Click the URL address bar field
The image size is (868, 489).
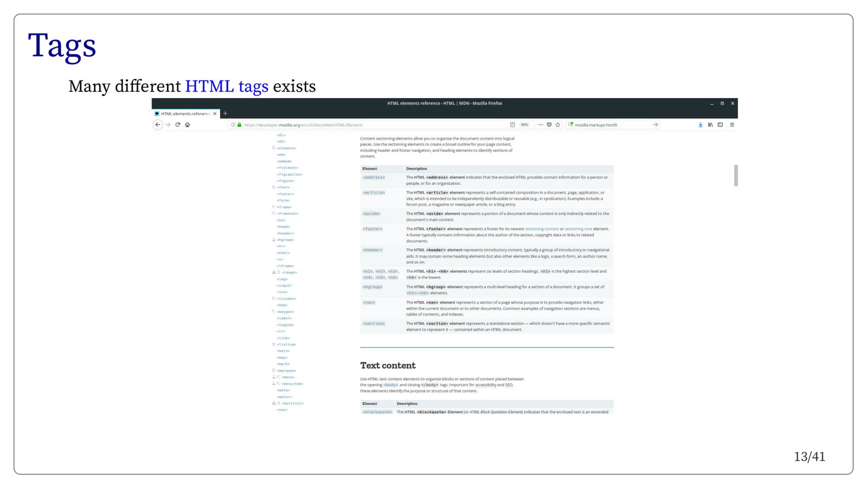tap(369, 125)
